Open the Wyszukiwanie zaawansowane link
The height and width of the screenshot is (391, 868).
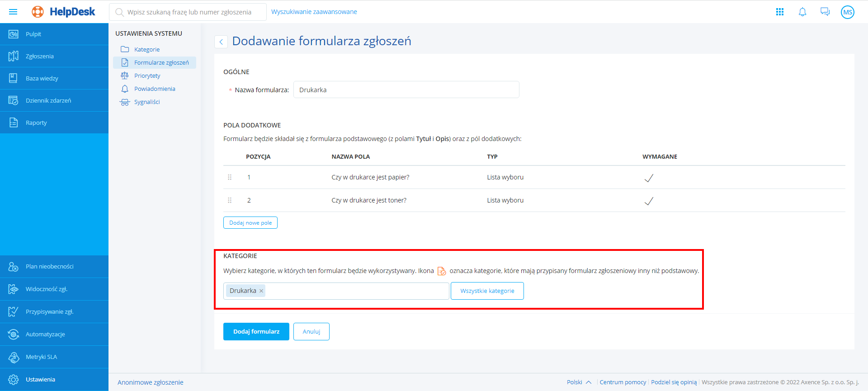point(314,12)
